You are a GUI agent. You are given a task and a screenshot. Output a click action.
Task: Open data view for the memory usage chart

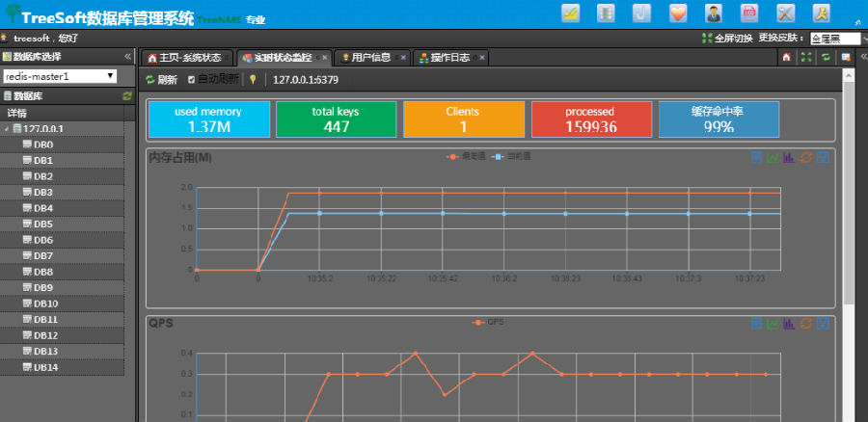pos(756,158)
